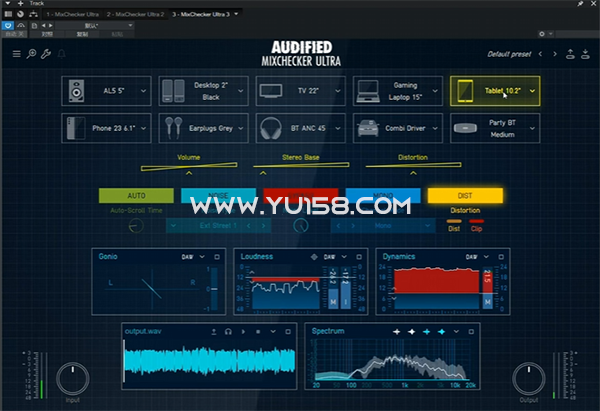The width and height of the screenshot is (600, 411).
Task: Click the preset download icon
Action: (x=585, y=54)
